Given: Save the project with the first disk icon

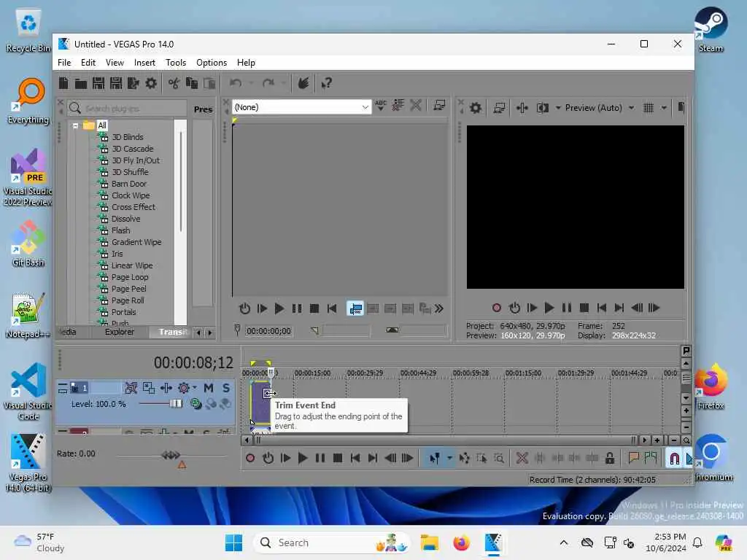Looking at the screenshot, I should (x=98, y=83).
